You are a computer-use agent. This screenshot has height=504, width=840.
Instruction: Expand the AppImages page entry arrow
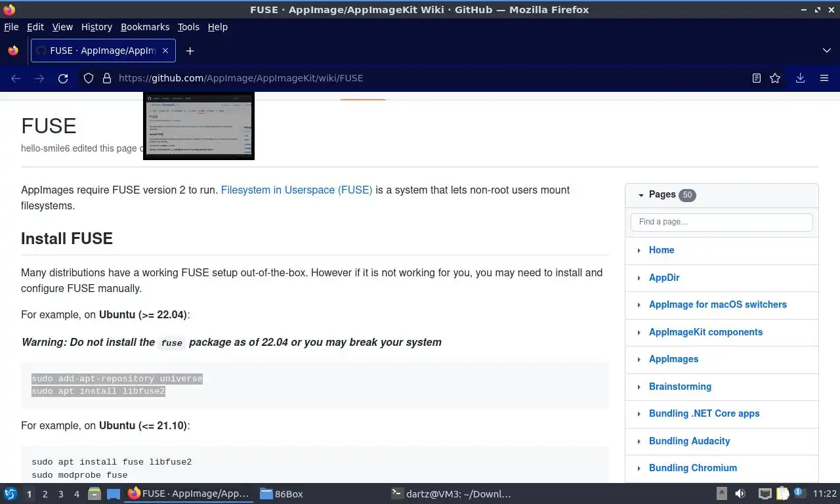[639, 359]
